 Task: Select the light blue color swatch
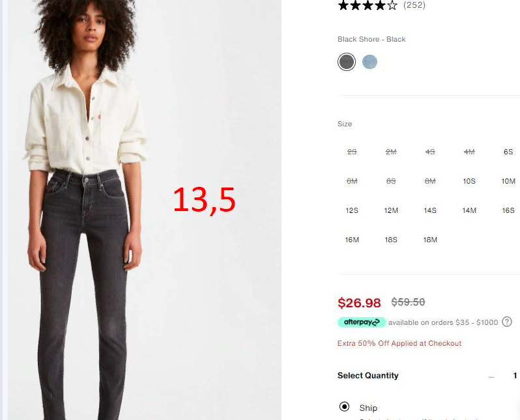[369, 62]
